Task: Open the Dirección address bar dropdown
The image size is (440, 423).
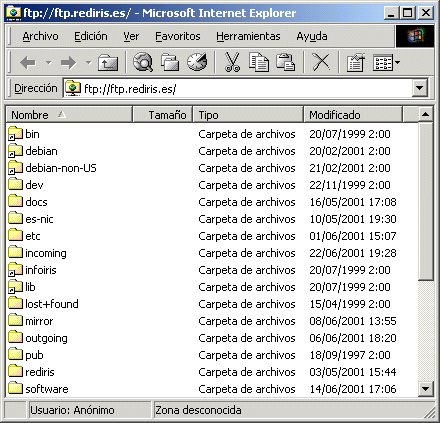Action: (420, 88)
